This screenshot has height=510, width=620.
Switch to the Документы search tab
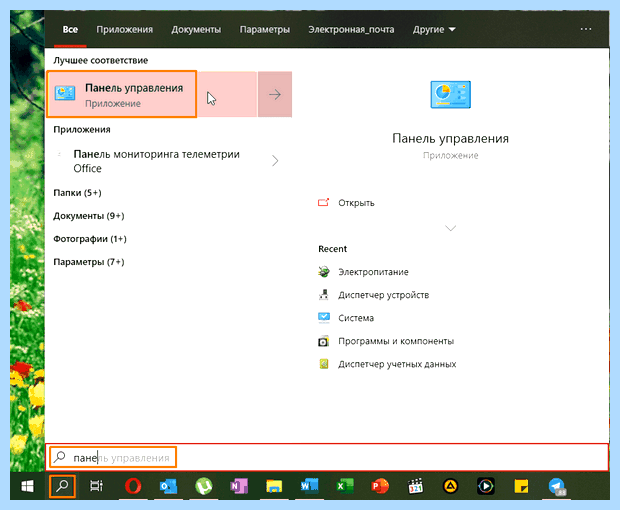pyautogui.click(x=196, y=30)
